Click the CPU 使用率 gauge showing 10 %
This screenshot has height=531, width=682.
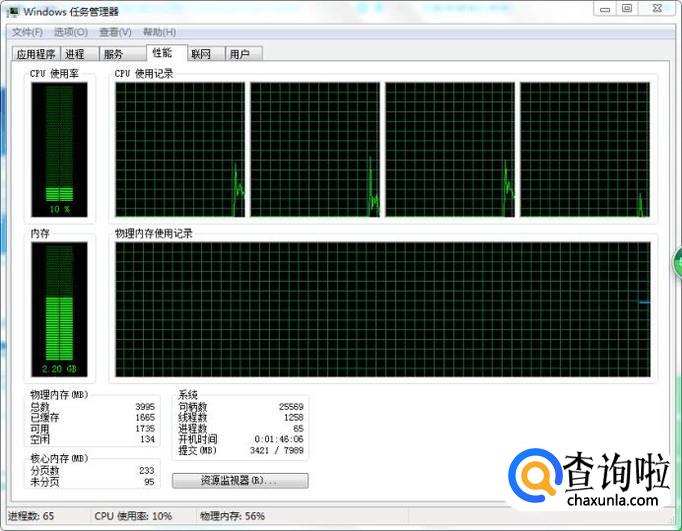click(59, 150)
